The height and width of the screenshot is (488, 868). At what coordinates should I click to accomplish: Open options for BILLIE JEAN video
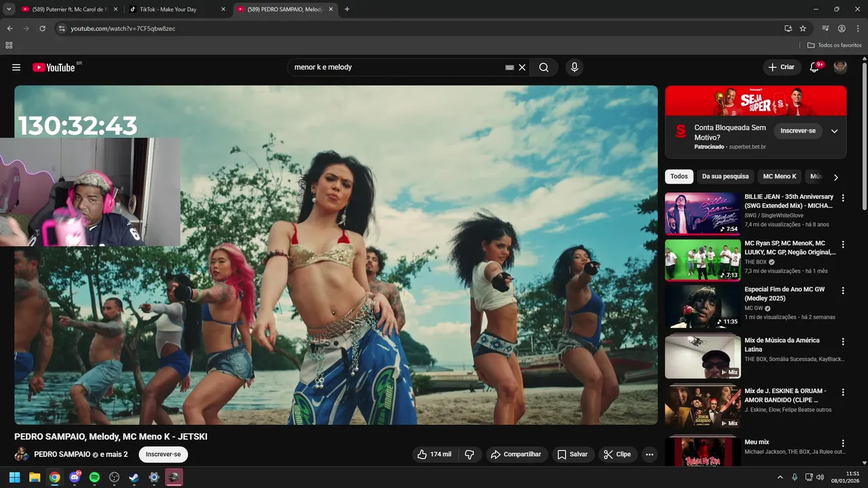tap(843, 198)
